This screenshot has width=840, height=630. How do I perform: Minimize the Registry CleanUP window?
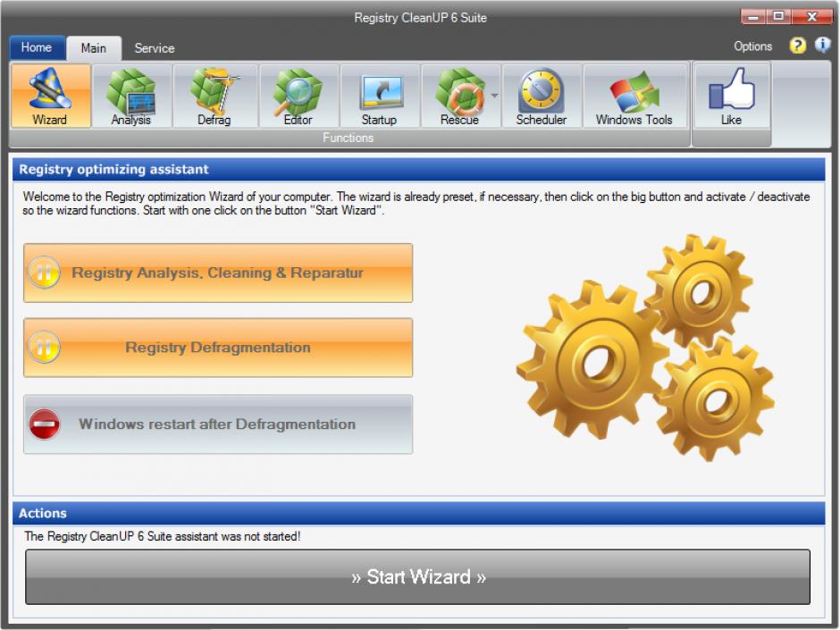point(752,17)
